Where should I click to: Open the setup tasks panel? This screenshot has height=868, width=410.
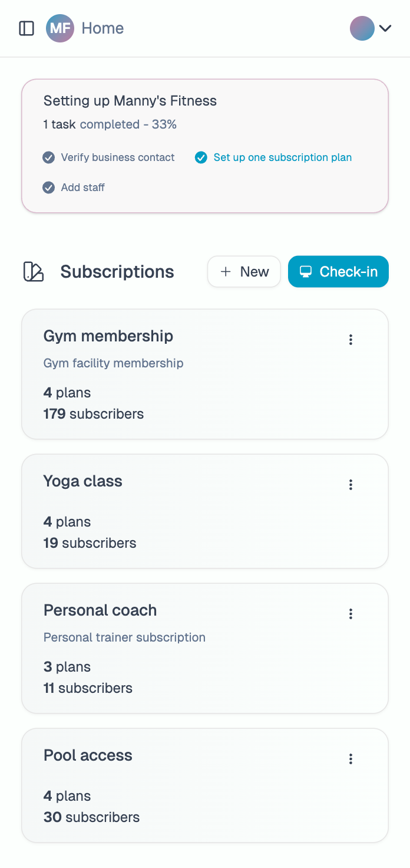coord(205,145)
